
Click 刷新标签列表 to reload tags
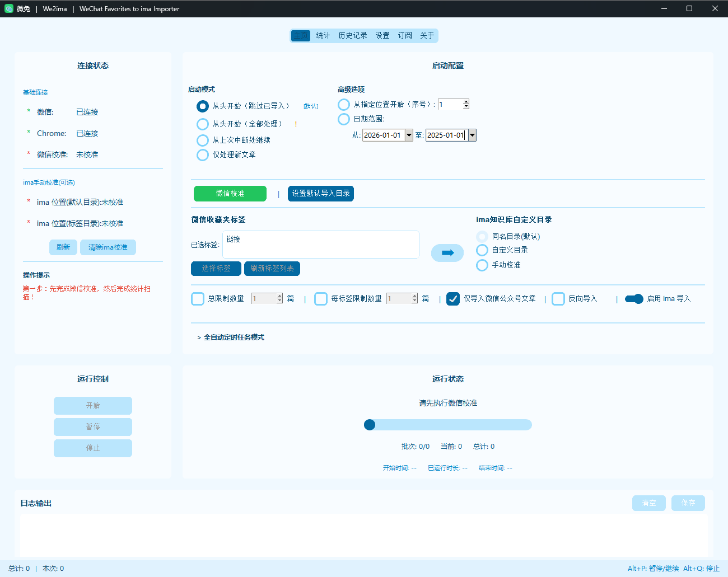pos(272,269)
